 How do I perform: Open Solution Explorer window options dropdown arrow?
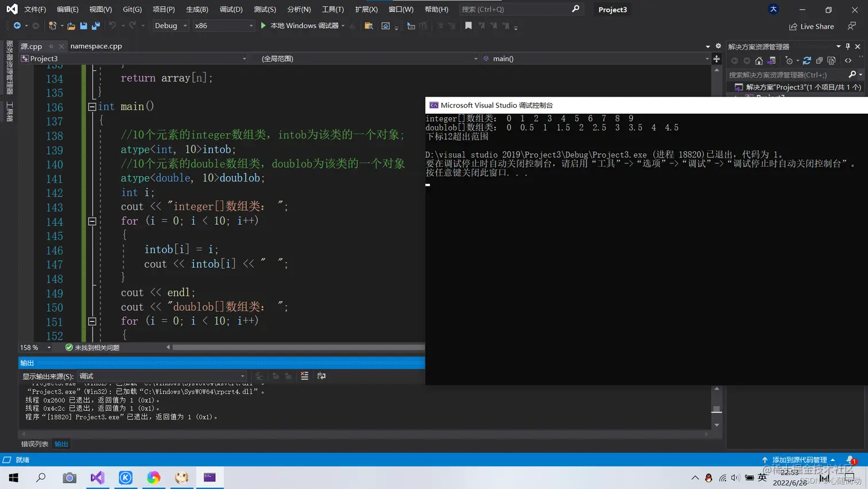click(838, 47)
